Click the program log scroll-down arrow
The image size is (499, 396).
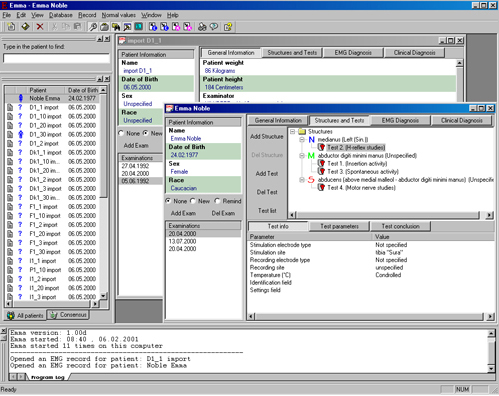[x=491, y=369]
